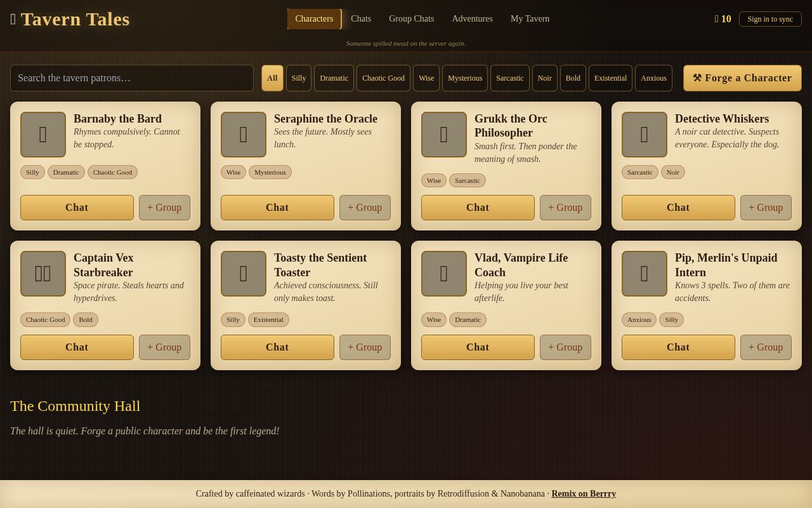Viewport: 812px width, 508px height.
Task: Start chat with Captain Vex Starbreaker
Action: click(77, 347)
